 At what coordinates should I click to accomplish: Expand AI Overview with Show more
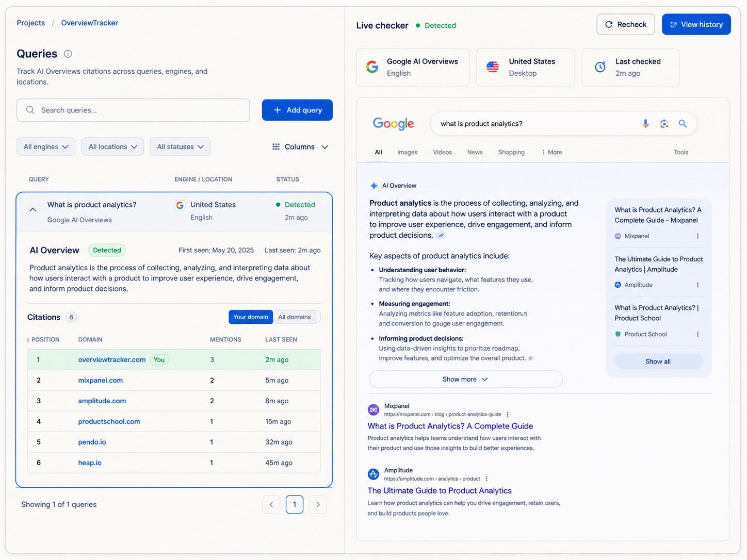465,380
